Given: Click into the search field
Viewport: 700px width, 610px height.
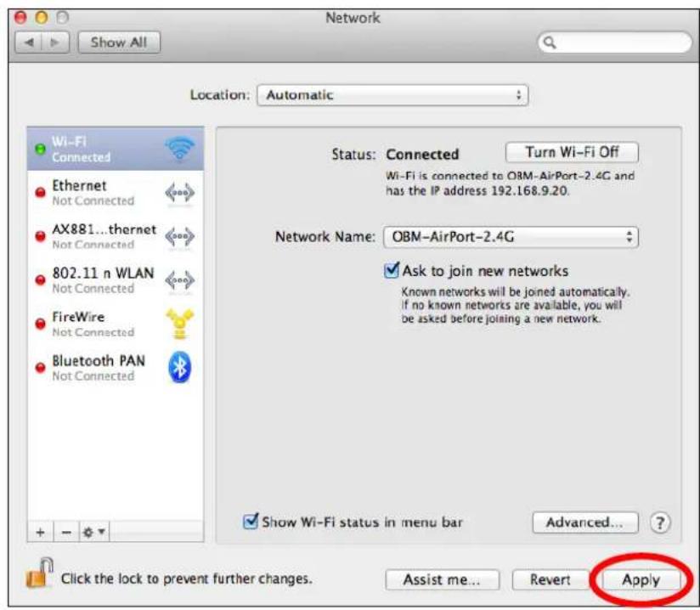Looking at the screenshot, I should pyautogui.click(x=615, y=42).
